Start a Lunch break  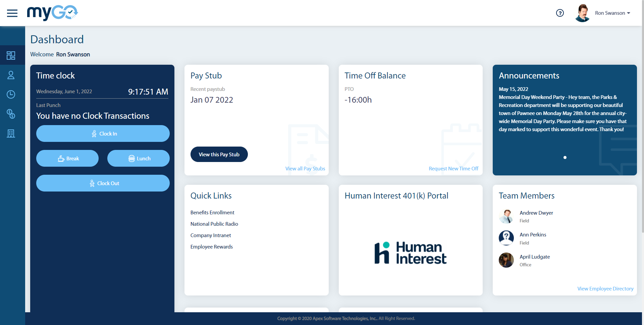pos(138,158)
